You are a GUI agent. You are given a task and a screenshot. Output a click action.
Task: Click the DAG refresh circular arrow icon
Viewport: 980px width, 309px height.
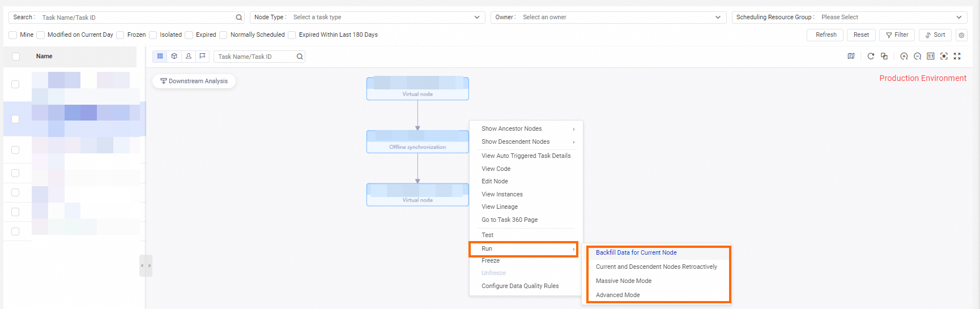(x=871, y=56)
